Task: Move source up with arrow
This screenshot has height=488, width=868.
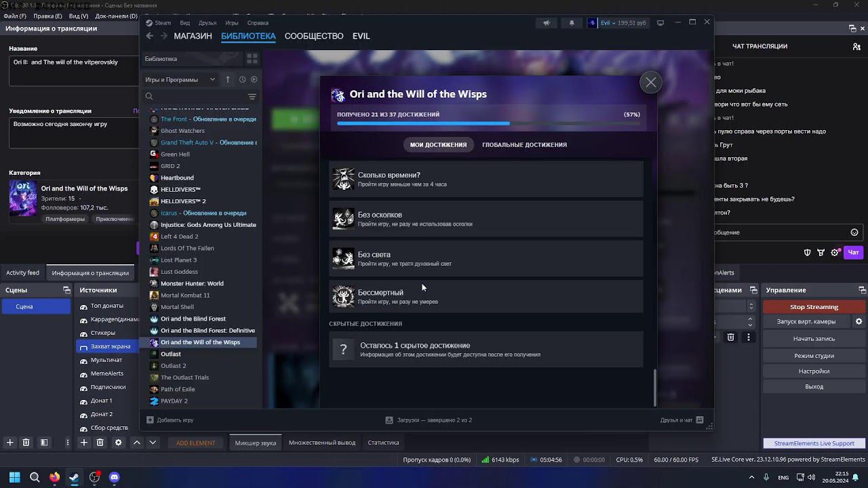Action: (x=136, y=443)
